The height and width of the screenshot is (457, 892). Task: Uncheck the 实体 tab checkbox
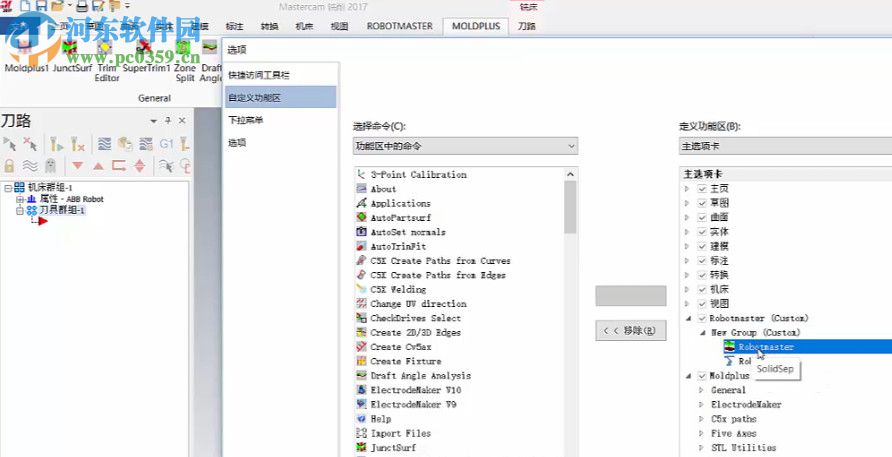pos(702,232)
